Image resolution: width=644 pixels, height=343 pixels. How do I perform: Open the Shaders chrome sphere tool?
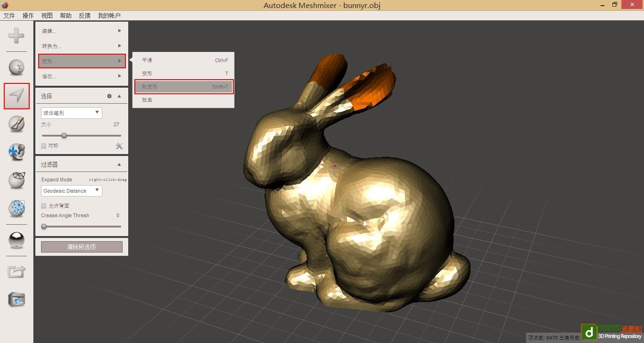pos(17,240)
